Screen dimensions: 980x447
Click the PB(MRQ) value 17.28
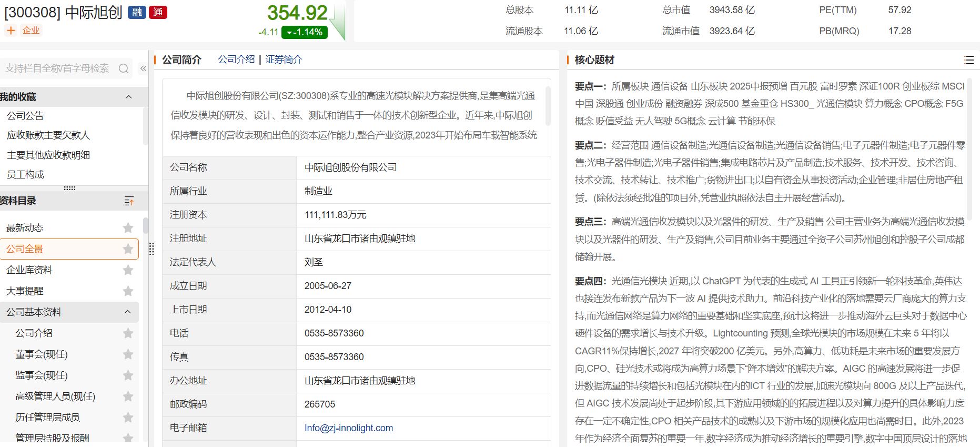(x=900, y=31)
